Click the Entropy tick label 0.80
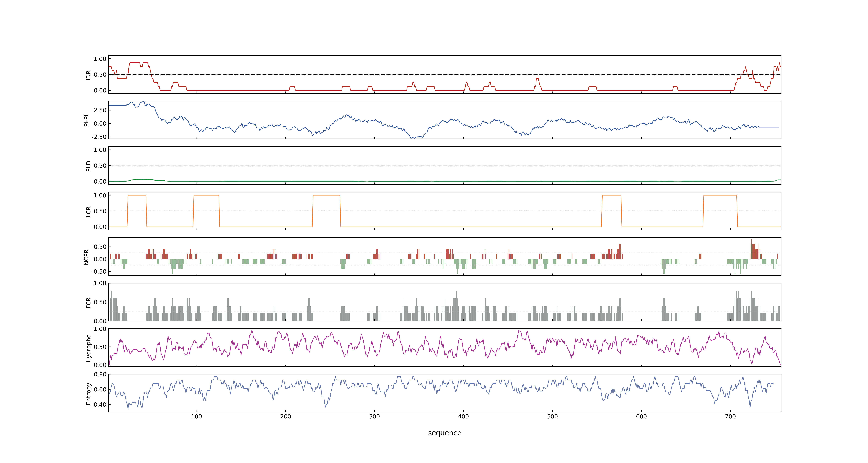This screenshot has width=868, height=463. click(x=100, y=374)
